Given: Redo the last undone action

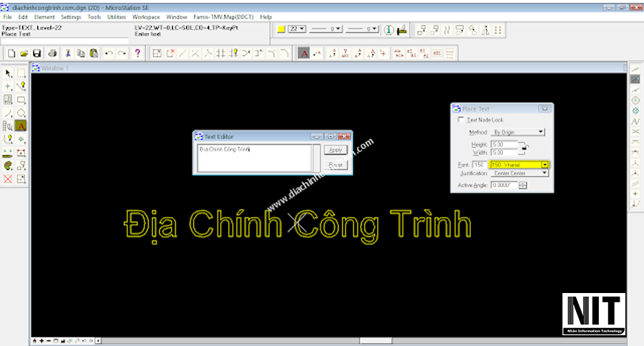Looking at the screenshot, I should pyautogui.click(x=122, y=53).
